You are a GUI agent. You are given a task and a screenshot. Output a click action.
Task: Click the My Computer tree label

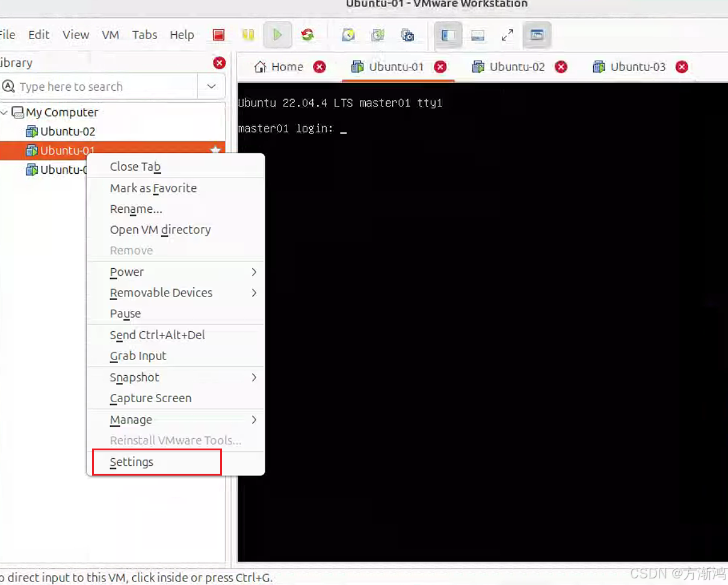tap(62, 112)
